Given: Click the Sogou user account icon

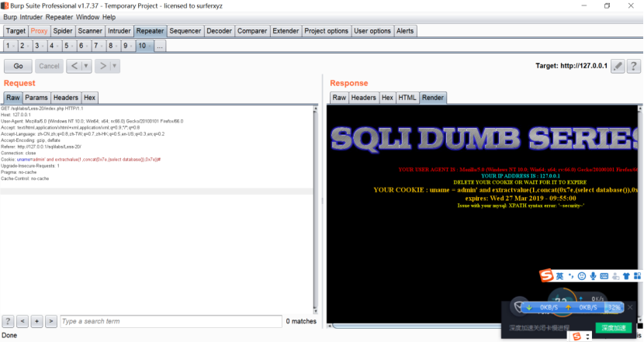Looking at the screenshot, I should (615, 276).
